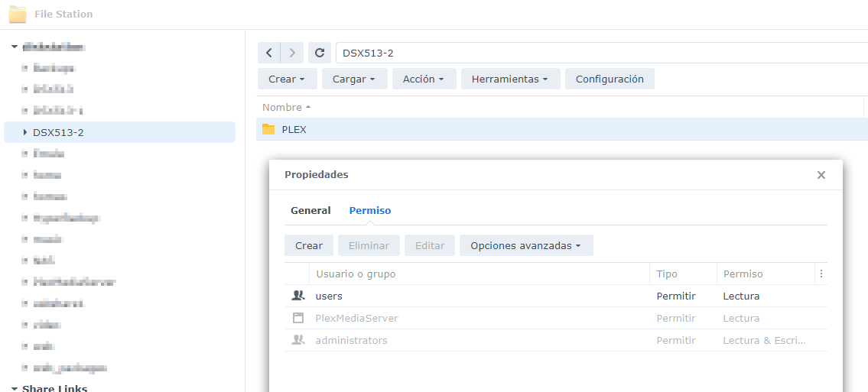Image resolution: width=868 pixels, height=392 pixels.
Task: Select the PlexMediaServer permission row
Action: coord(556,318)
